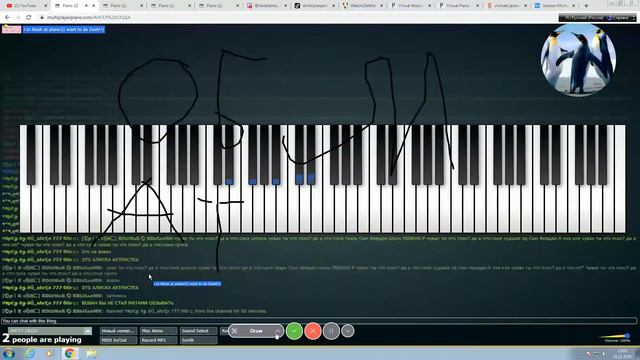Open Windows Media Player from taskbar

(x=49, y=353)
